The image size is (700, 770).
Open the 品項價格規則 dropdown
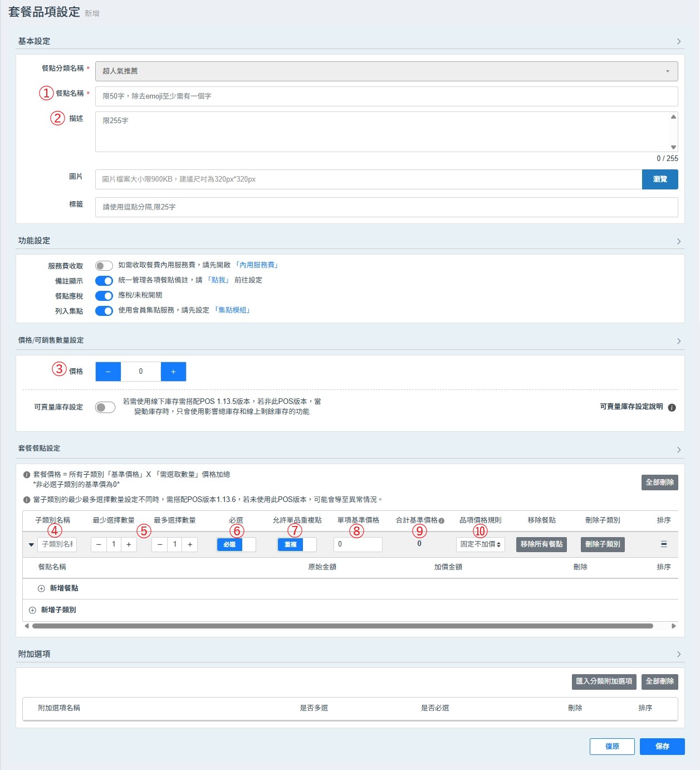click(480, 544)
